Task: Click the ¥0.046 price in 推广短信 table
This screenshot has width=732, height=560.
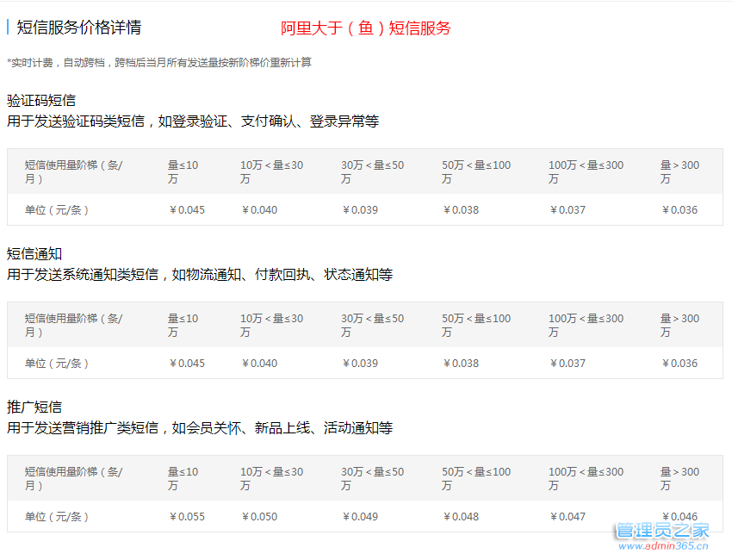Action: point(679,517)
